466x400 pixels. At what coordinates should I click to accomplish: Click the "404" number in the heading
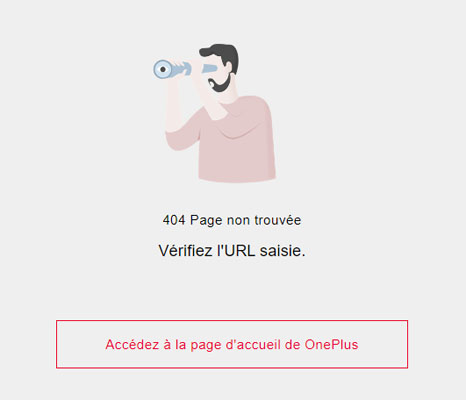[174, 220]
